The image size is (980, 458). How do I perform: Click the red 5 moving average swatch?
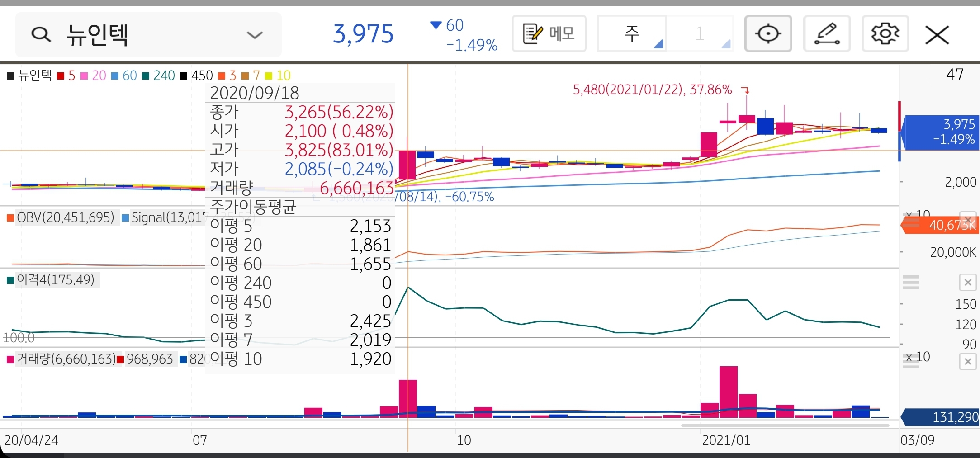61,76
